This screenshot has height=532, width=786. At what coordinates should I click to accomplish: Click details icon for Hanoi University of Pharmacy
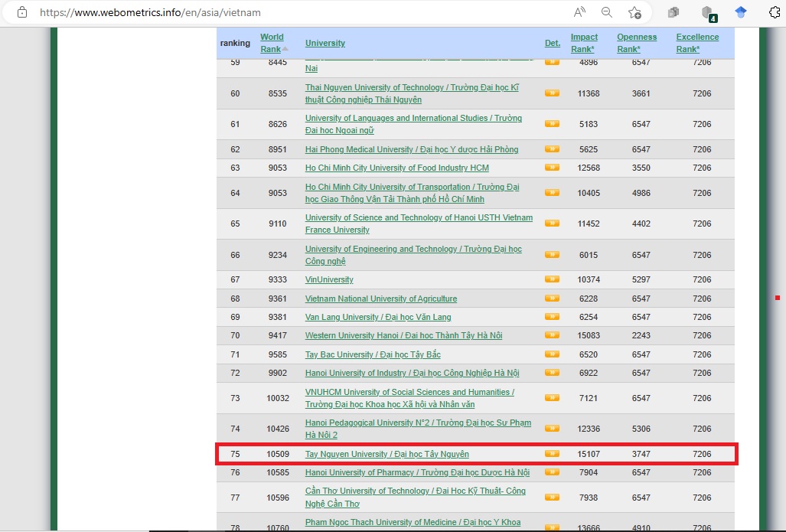552,472
